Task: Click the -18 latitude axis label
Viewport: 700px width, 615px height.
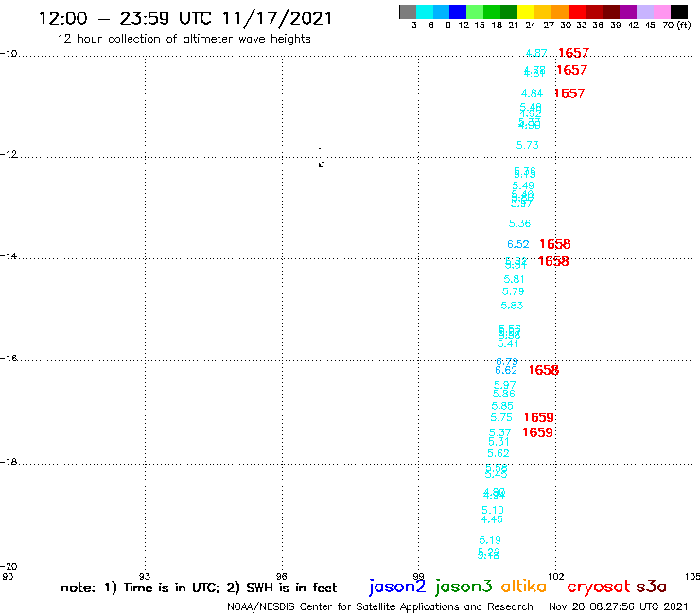Action: tap(9, 462)
